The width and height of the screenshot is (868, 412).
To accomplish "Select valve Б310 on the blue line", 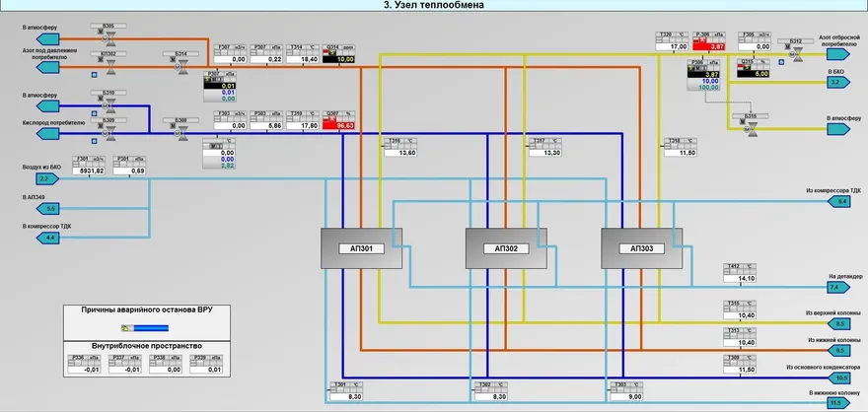I will 110,105.
